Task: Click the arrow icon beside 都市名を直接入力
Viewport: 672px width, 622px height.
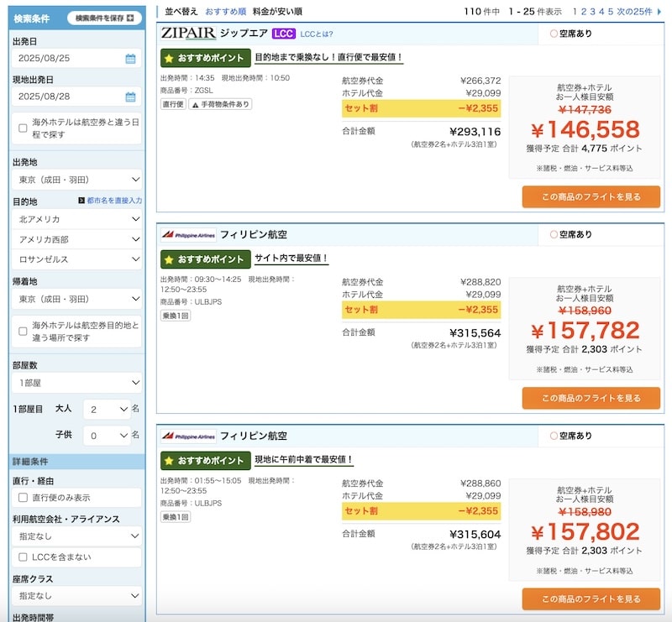Action: (81, 200)
